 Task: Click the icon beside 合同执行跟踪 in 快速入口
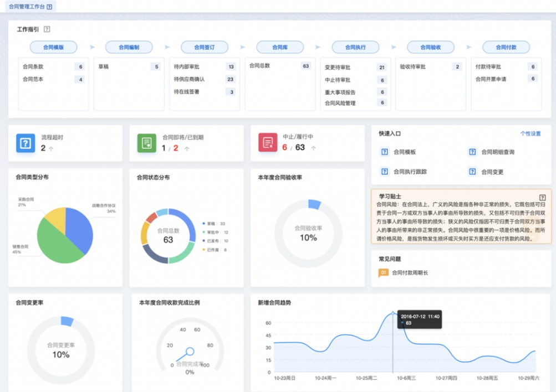coord(384,172)
